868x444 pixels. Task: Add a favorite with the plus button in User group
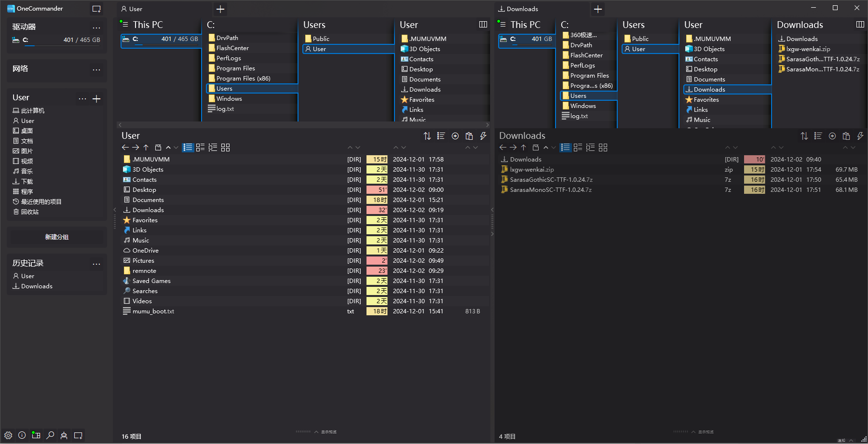point(96,99)
